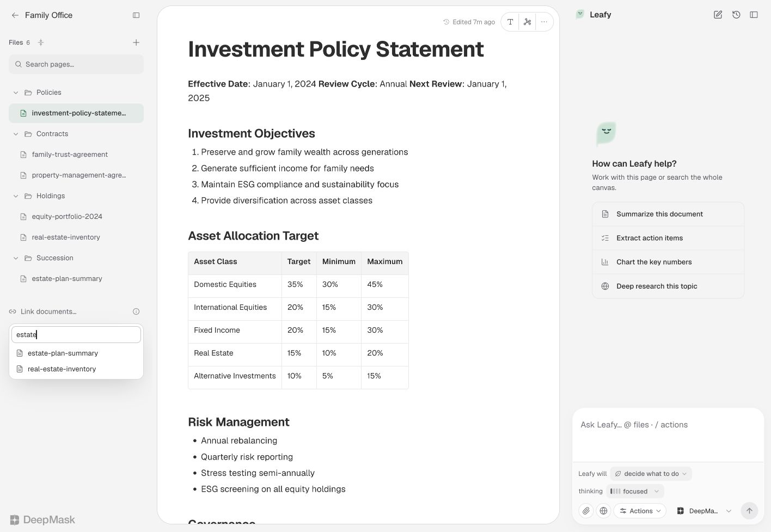Choose Extract action items
This screenshot has height=532, width=771.
coord(668,238)
